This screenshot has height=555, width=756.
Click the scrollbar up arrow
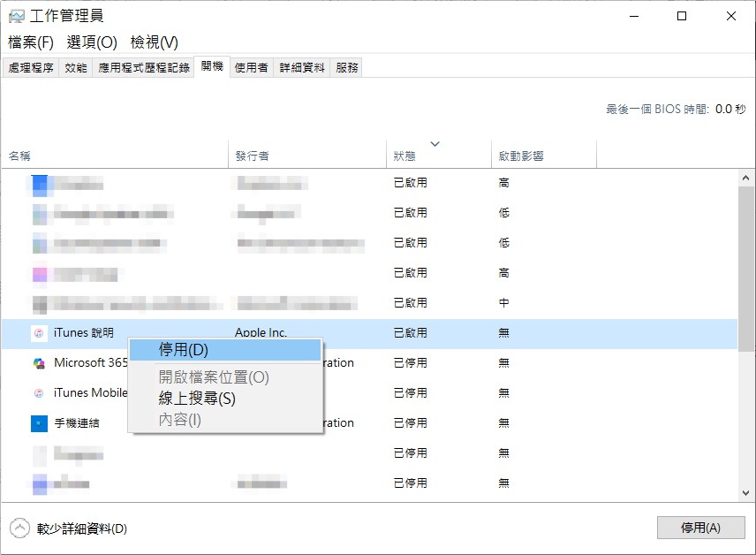746,178
